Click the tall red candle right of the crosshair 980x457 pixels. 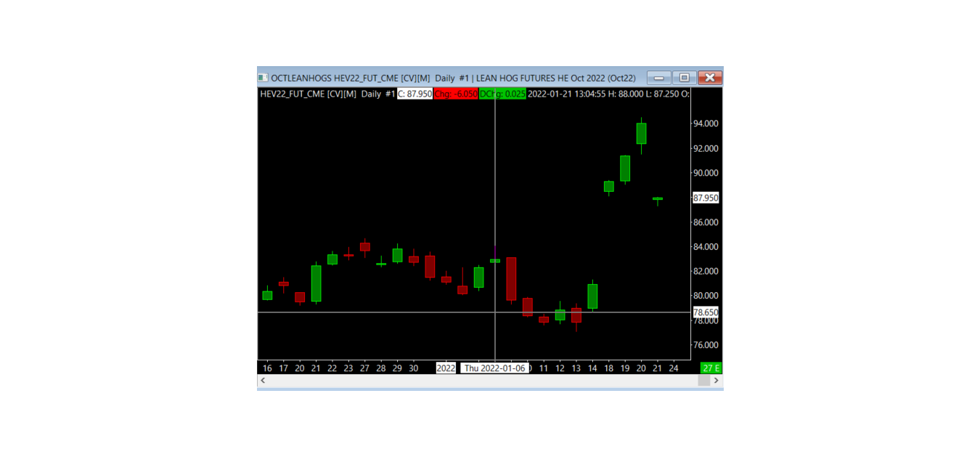511,278
